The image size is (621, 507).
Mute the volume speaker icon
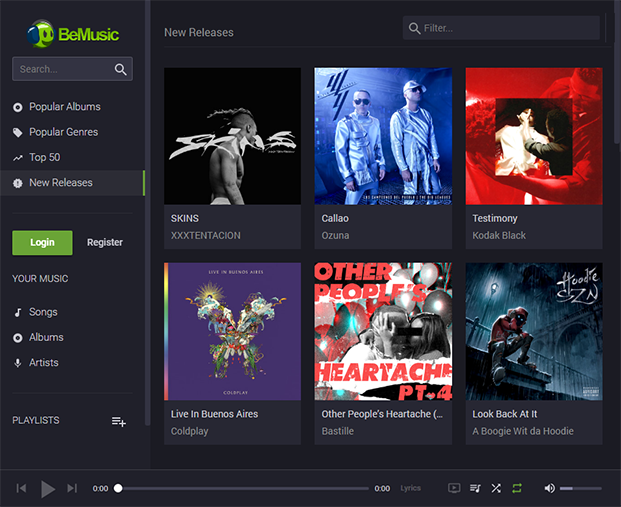pos(549,488)
